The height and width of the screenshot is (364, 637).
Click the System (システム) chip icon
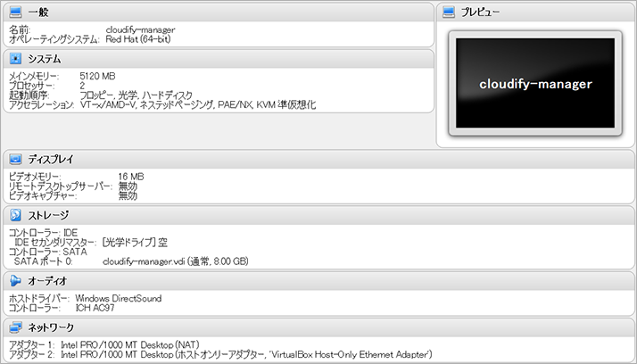pos(15,59)
